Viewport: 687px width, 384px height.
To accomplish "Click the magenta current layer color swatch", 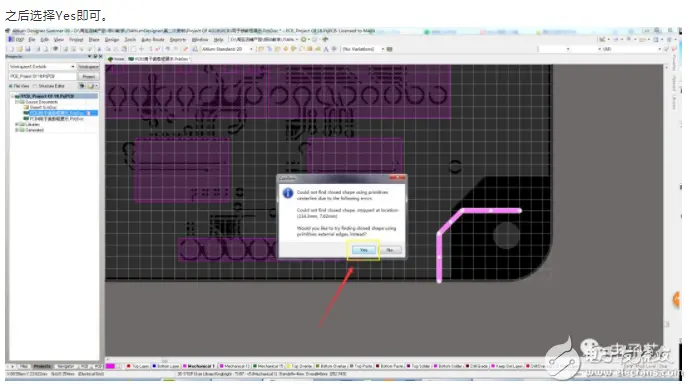I will point(110,366).
